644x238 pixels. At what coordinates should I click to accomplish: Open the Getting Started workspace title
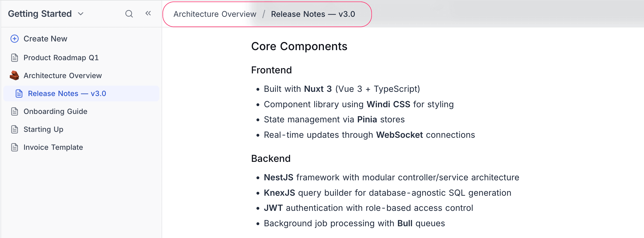(40, 14)
